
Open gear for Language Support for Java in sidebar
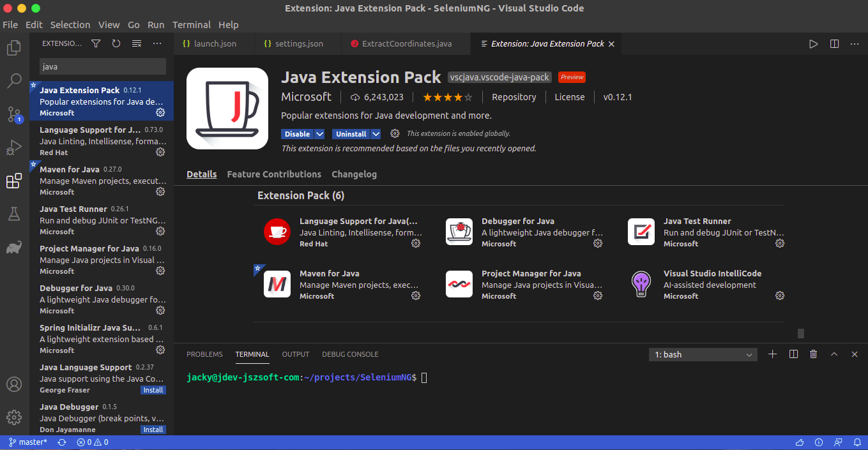(x=160, y=152)
